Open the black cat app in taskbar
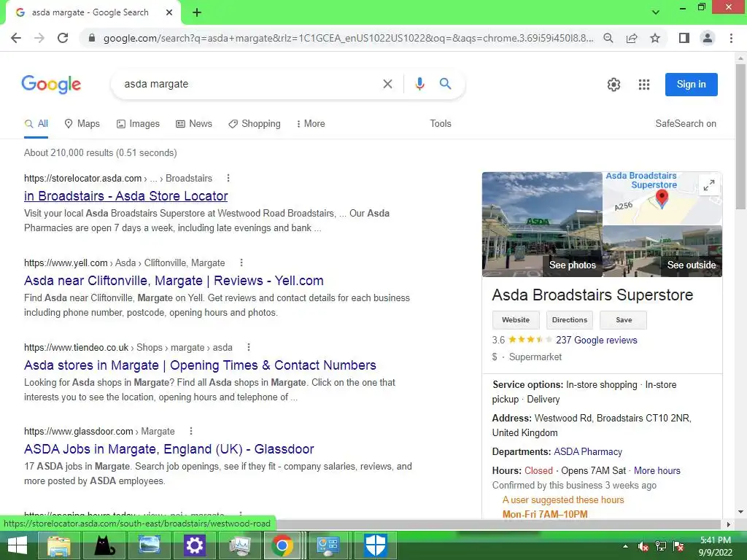This screenshot has width=747, height=560. 104,545
